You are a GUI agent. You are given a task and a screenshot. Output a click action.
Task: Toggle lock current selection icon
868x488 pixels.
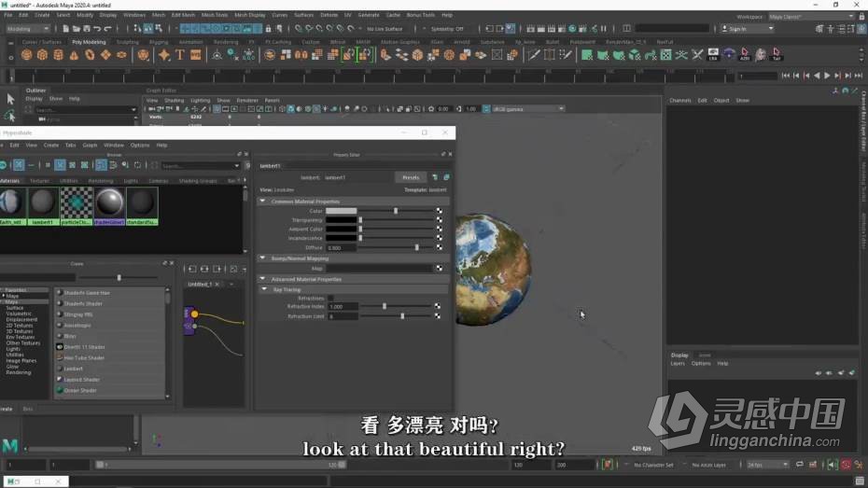[x=269, y=29]
